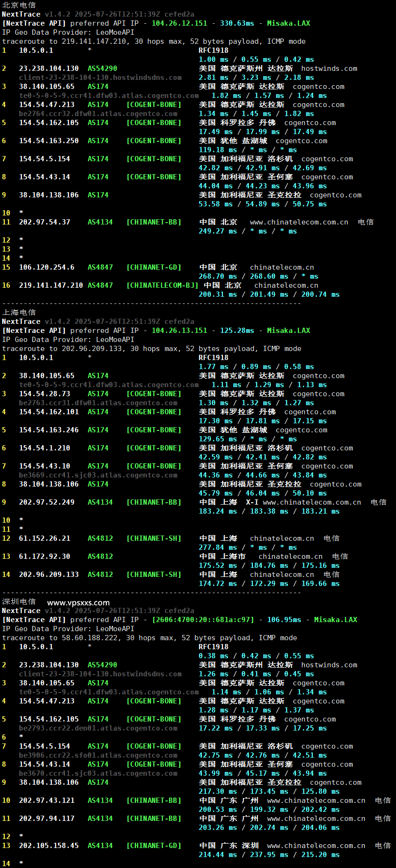Select hostname be3669.ccr41.sjc03.atlas.cogentco.com
This screenshot has height=868, width=396.
click(x=98, y=475)
